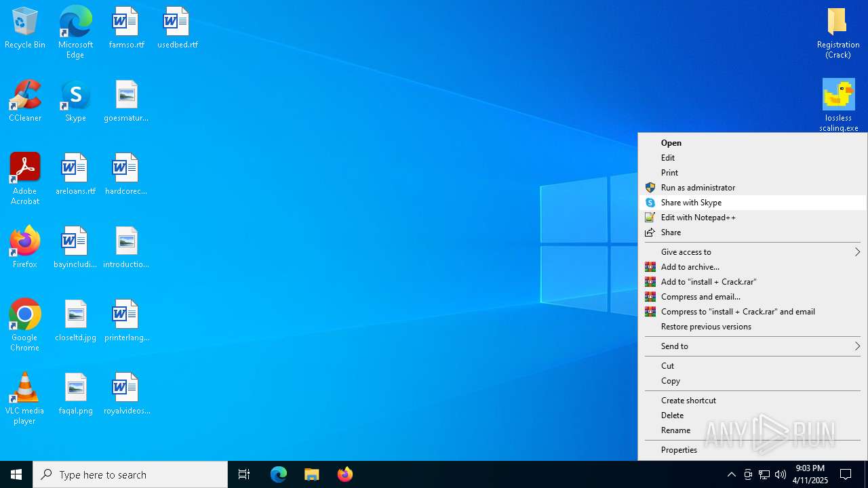Select printerlang document icon
Screen dimensions: 868x488
(126, 321)
